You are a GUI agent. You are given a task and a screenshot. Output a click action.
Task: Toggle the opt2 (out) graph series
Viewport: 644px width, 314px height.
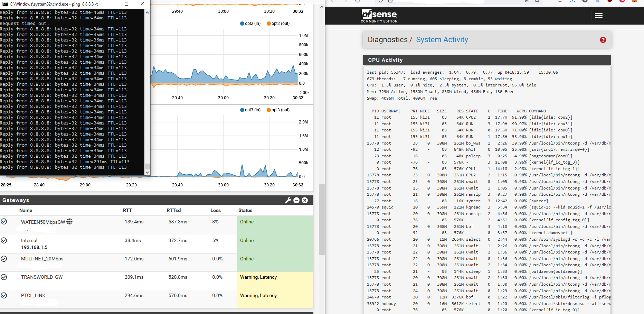pos(278,24)
